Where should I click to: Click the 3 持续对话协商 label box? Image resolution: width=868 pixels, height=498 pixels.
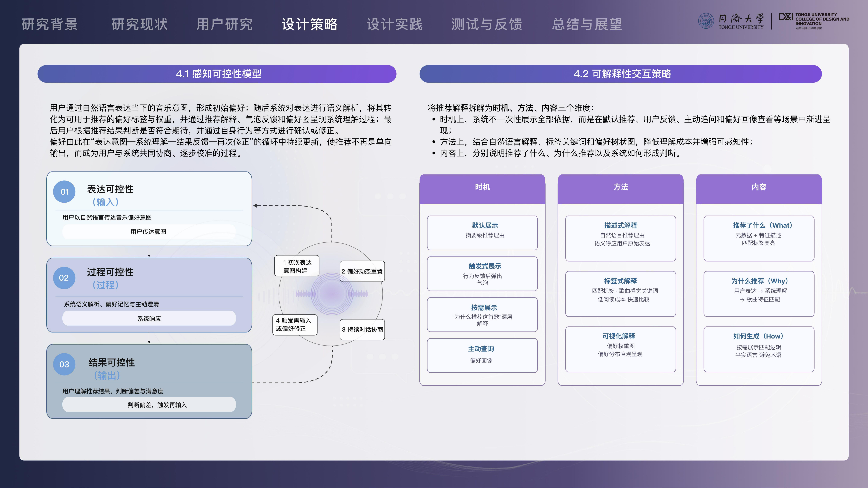[362, 329]
